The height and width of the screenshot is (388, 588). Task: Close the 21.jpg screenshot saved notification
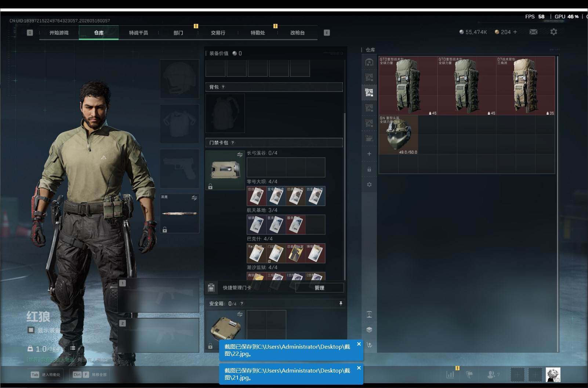click(x=359, y=368)
